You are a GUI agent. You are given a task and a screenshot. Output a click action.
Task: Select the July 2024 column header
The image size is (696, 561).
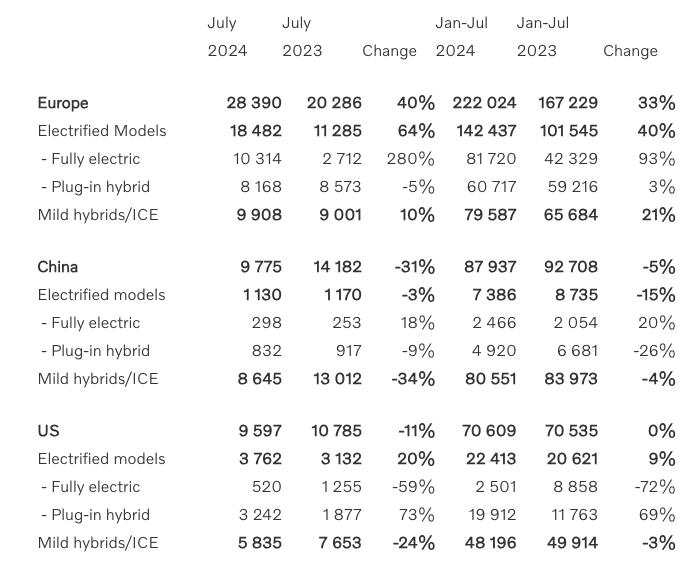click(x=227, y=37)
